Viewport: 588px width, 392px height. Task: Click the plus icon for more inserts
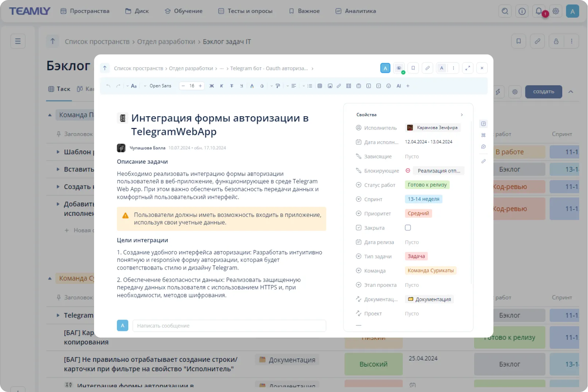(408, 86)
